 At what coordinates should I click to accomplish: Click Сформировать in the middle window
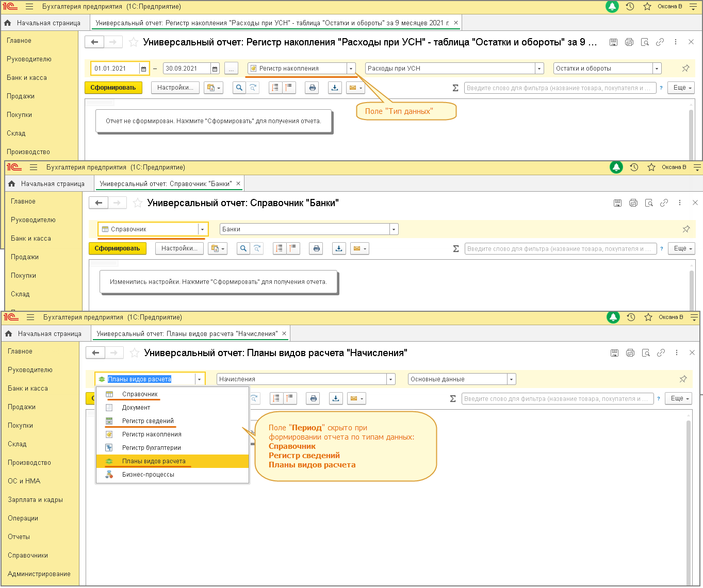(118, 248)
